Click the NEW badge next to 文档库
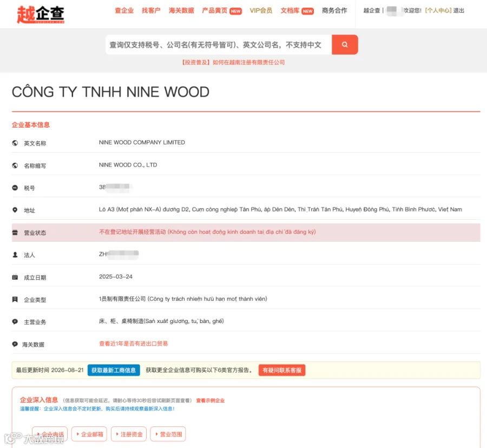The image size is (487, 448). (x=308, y=11)
